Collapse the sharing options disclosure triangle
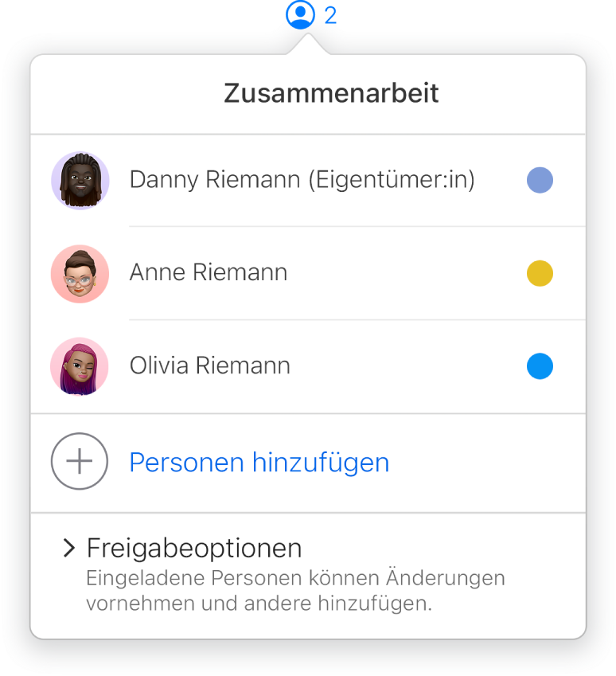The width and height of the screenshot is (616, 676). tap(66, 547)
